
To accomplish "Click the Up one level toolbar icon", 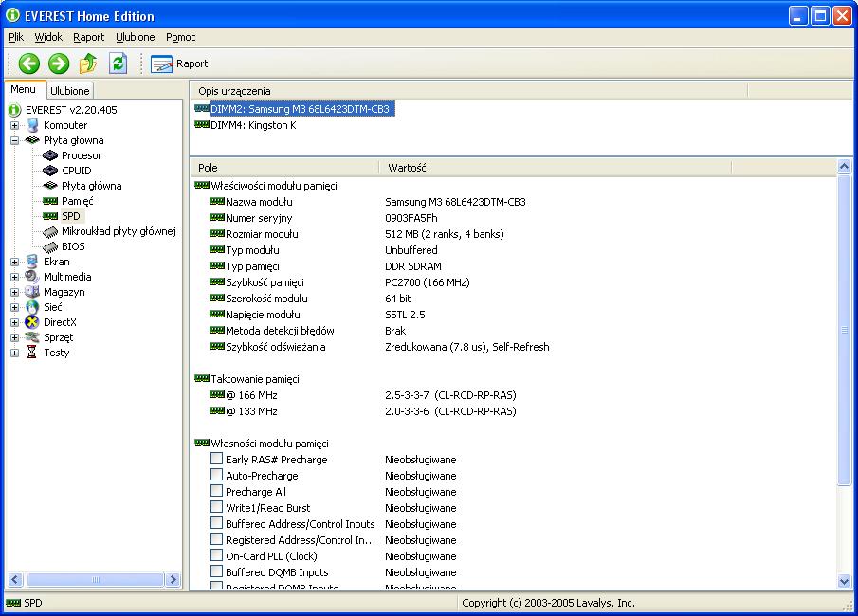I will [x=88, y=63].
